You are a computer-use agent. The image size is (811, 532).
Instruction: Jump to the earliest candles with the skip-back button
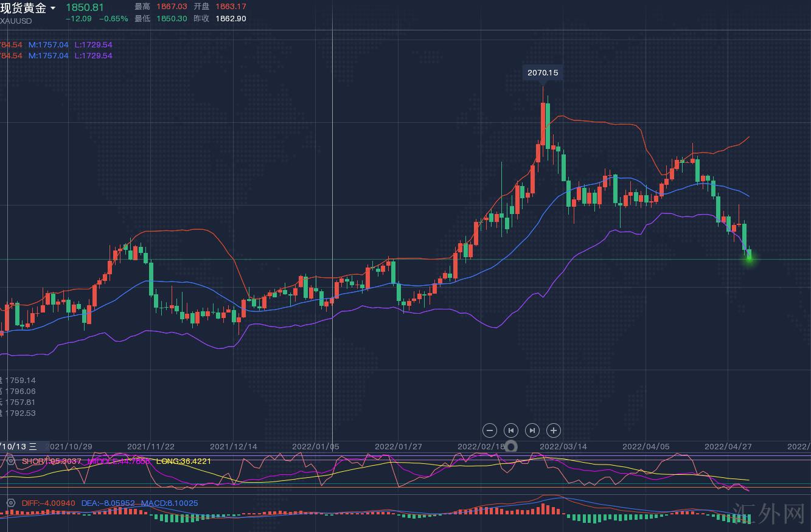[x=511, y=430]
